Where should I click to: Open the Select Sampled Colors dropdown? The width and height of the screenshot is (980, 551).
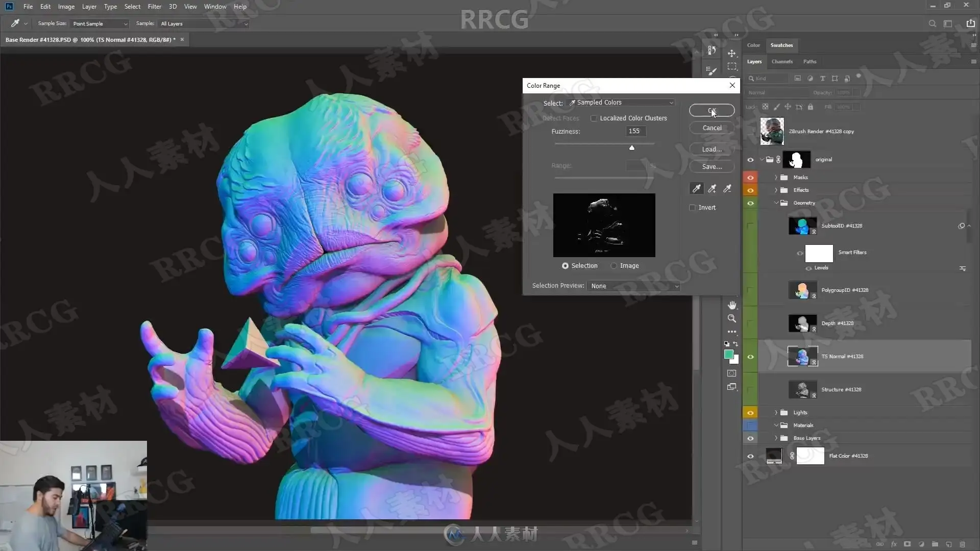(x=621, y=103)
